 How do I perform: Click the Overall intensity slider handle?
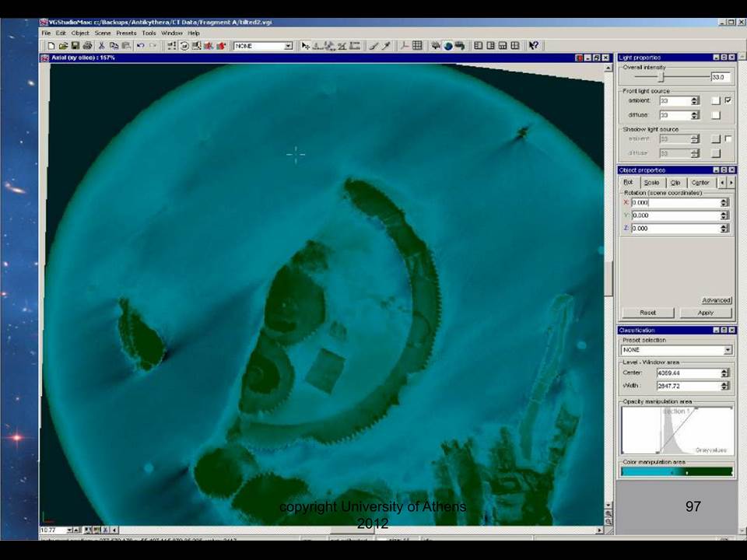661,77
